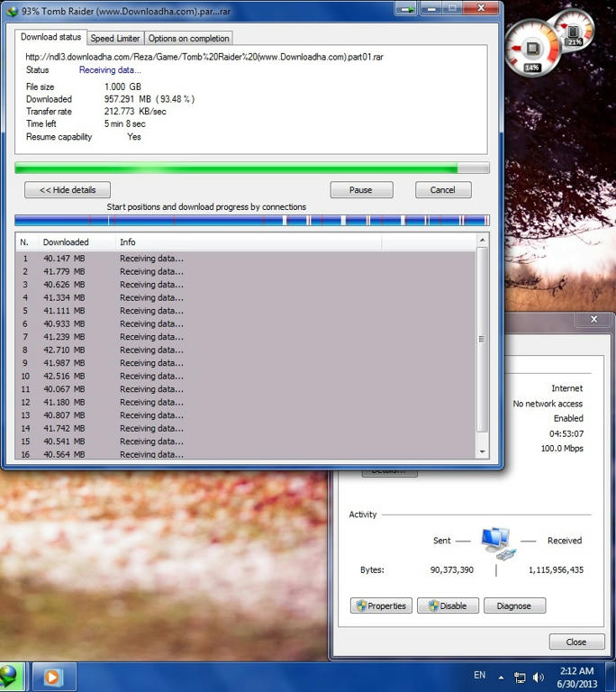This screenshot has width=616, height=692.
Task: Click the connections list scrollbar thumb
Action: coord(482,340)
